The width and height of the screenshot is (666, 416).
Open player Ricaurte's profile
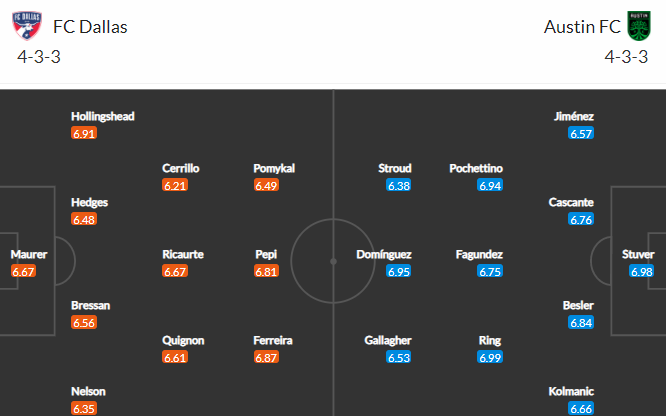point(183,255)
